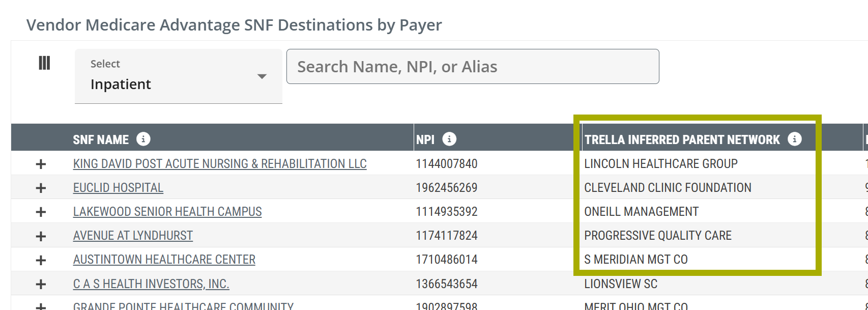This screenshot has width=868, height=310.
Task: Click the Vendor Medicare Advantage SNF Destinations heading
Action: (x=234, y=25)
